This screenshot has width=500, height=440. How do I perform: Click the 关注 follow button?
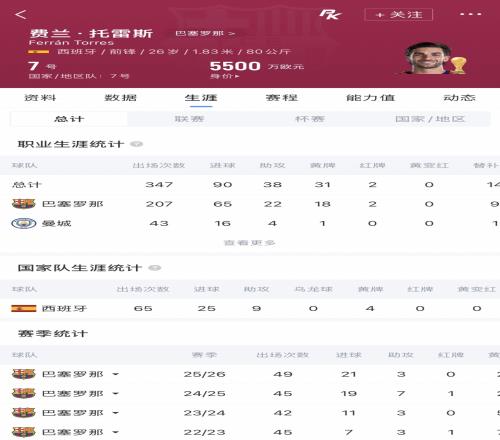click(399, 15)
